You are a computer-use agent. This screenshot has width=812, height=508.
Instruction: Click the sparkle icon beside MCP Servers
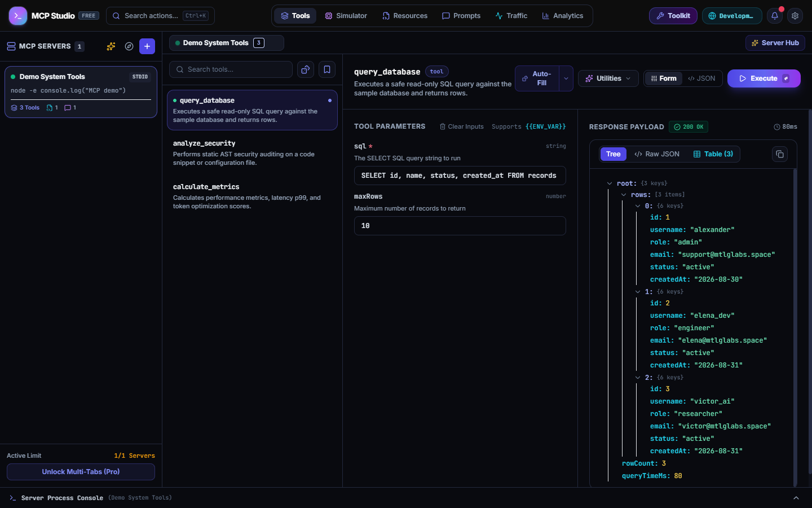point(111,46)
